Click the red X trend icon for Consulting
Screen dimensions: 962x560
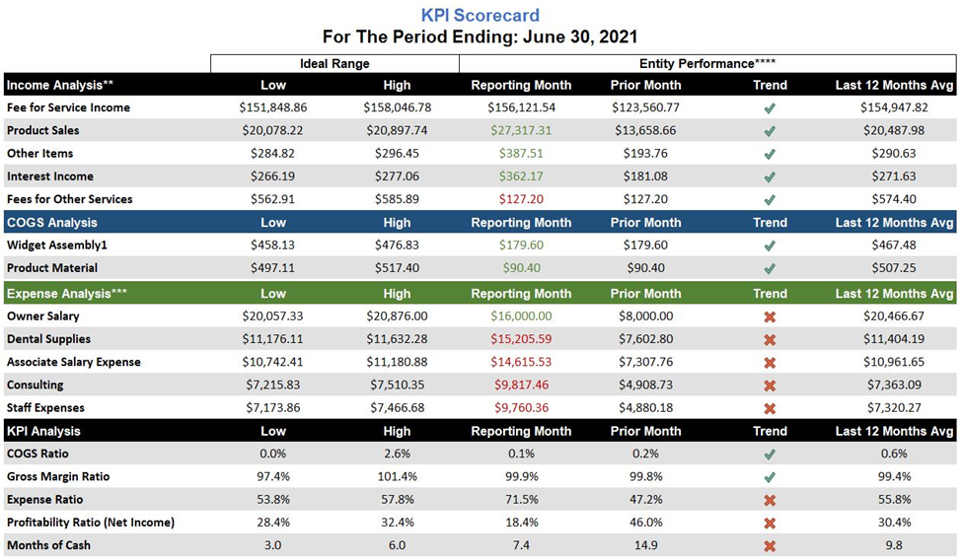(x=770, y=385)
